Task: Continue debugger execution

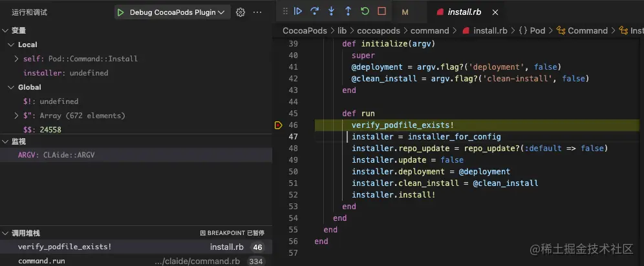Action: point(298,12)
